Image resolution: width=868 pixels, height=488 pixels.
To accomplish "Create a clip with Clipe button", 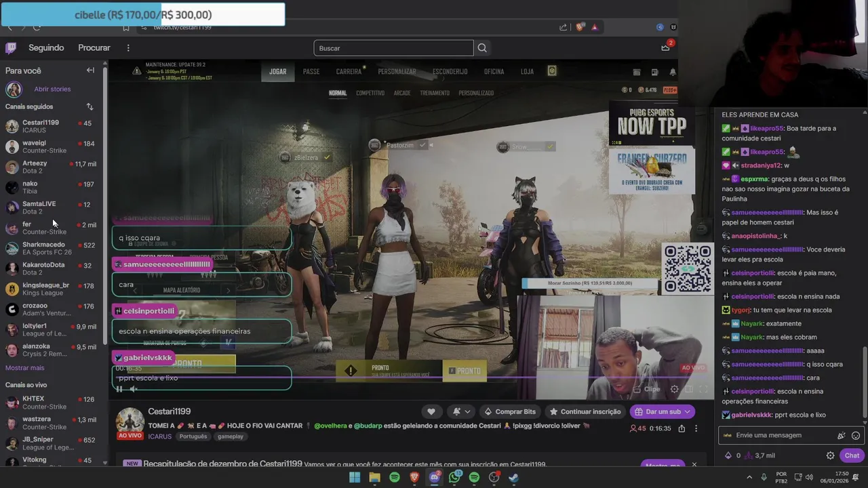I will [x=647, y=389].
